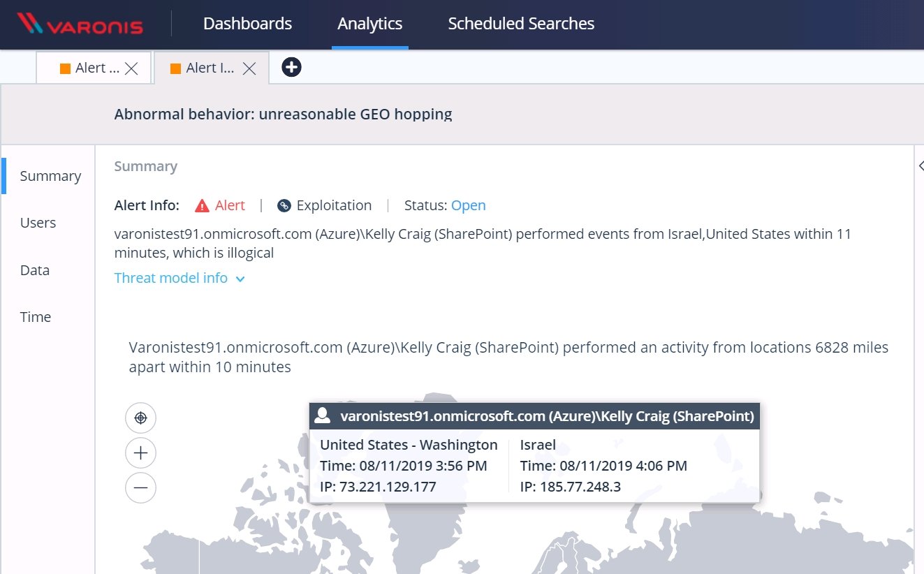
Task: Click the orange square icon on second Alert tab
Action: (175, 68)
